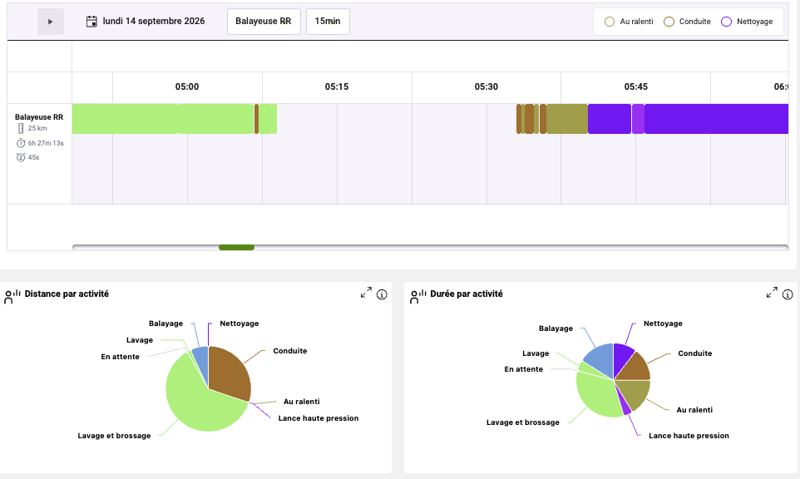
Task: Click the Lavage et brossage slice in Durée pie
Action: click(x=597, y=395)
